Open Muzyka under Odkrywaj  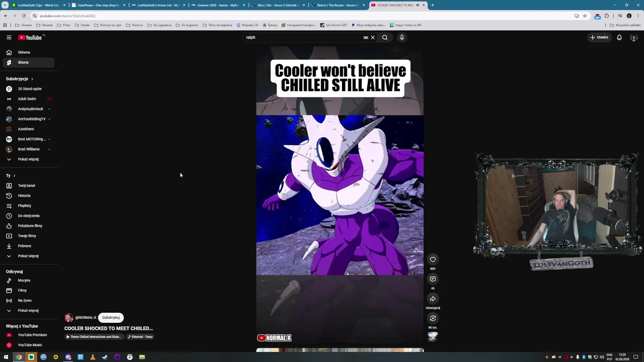(28, 281)
